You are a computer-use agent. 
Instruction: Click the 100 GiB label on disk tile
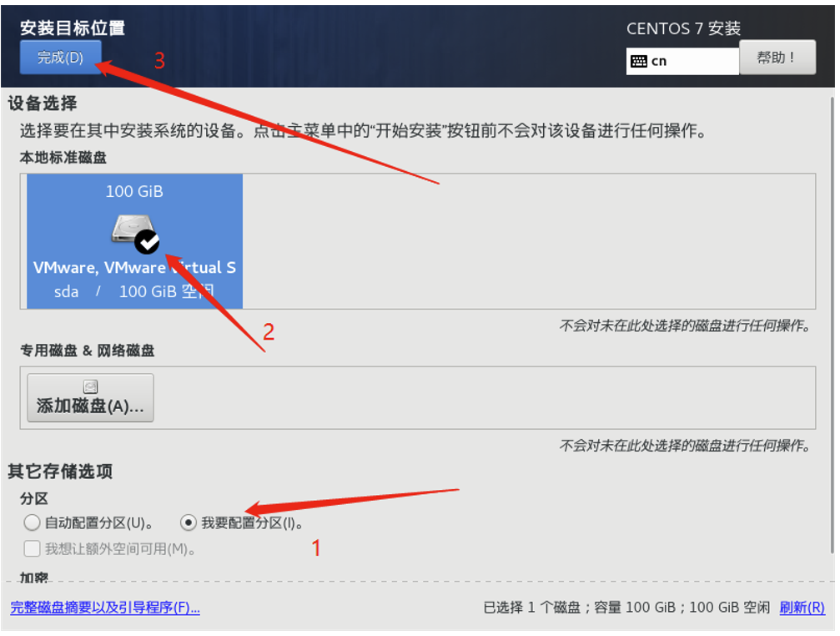[x=134, y=191]
